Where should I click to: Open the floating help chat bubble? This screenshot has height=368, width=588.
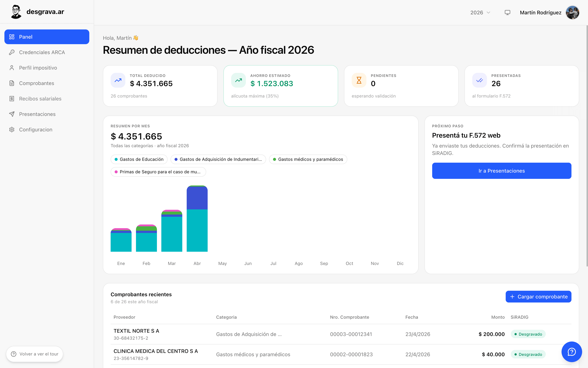(571, 352)
